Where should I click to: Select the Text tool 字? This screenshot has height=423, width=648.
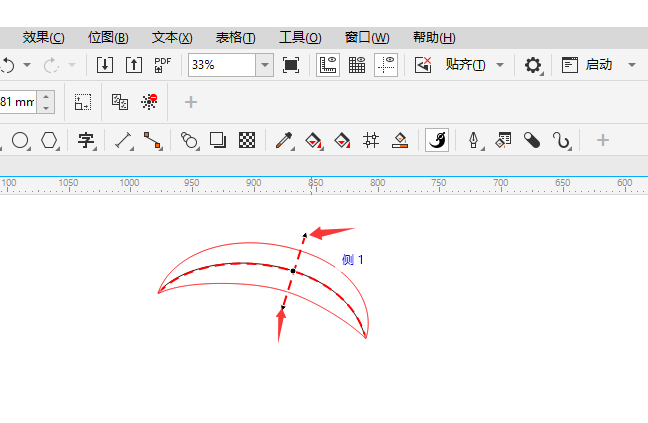pos(86,140)
